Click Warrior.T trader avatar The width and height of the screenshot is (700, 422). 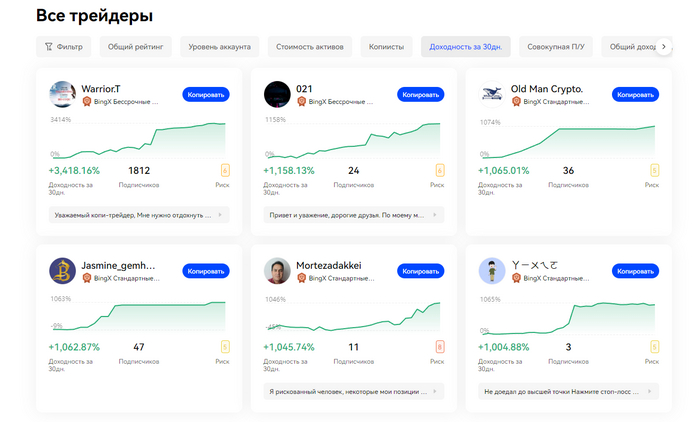tap(62, 94)
